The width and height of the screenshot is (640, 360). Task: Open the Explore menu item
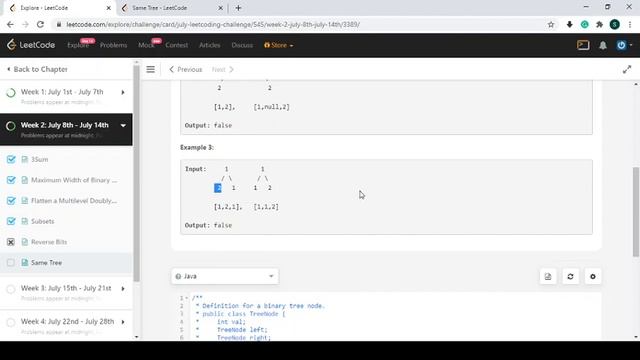pos(78,45)
